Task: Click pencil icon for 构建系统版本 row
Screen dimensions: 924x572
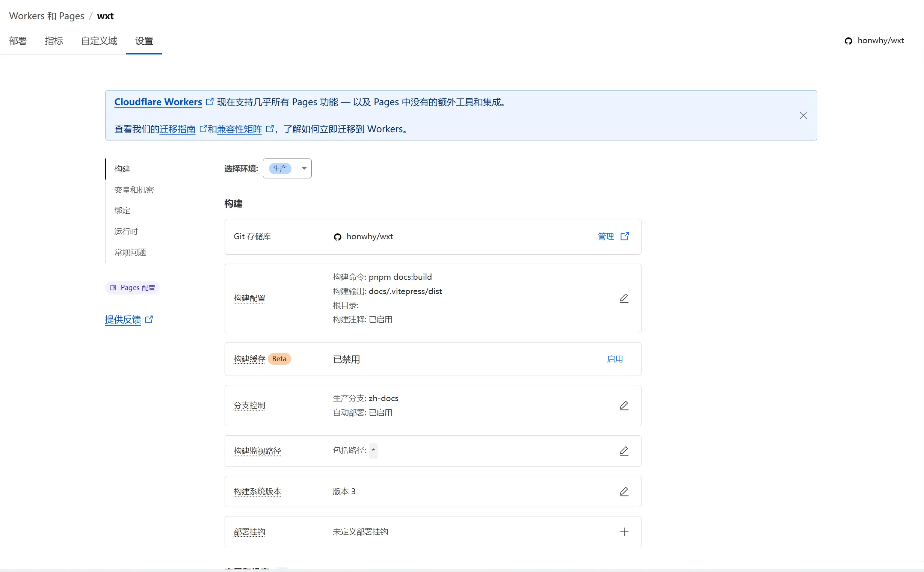Action: pyautogui.click(x=624, y=491)
